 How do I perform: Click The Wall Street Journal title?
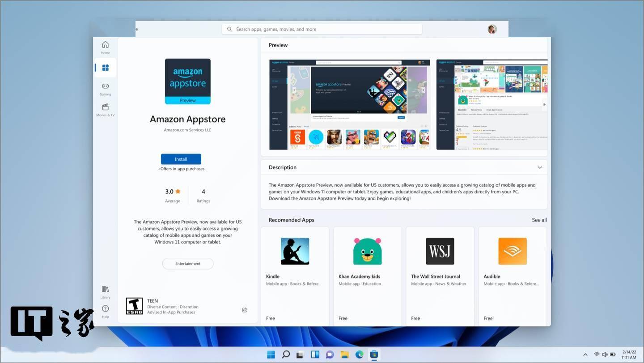[x=436, y=276]
